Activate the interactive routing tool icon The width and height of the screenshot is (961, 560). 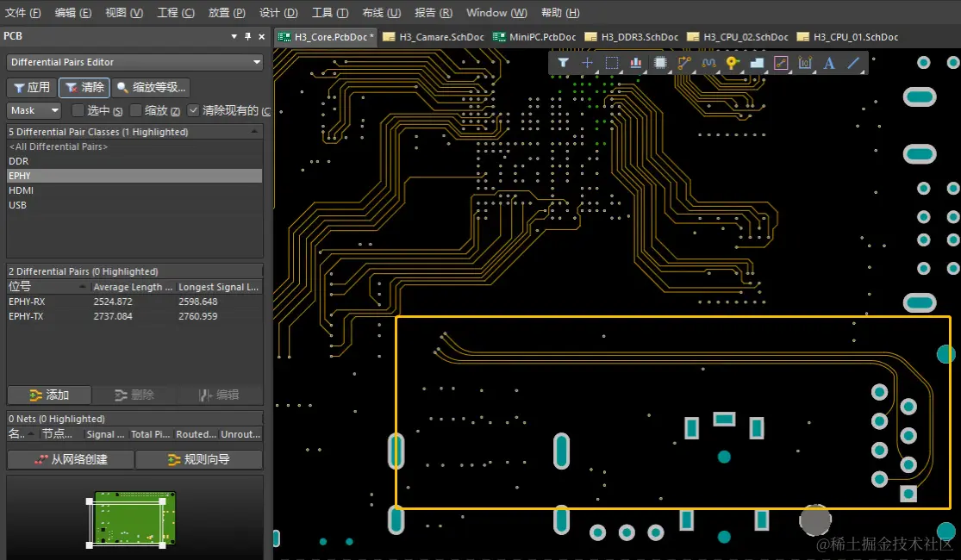coord(684,63)
